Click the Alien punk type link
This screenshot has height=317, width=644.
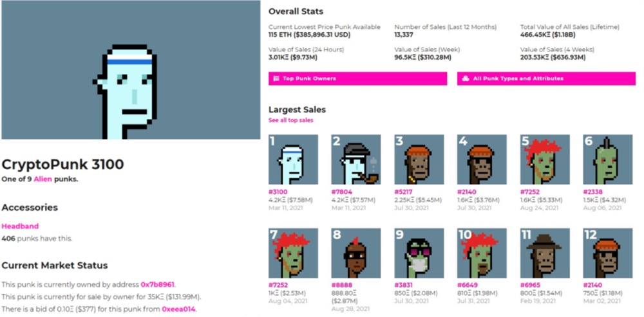click(x=43, y=179)
